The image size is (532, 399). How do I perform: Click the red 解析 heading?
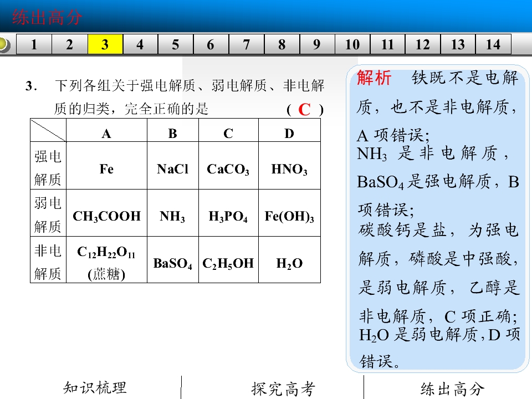pos(374,78)
